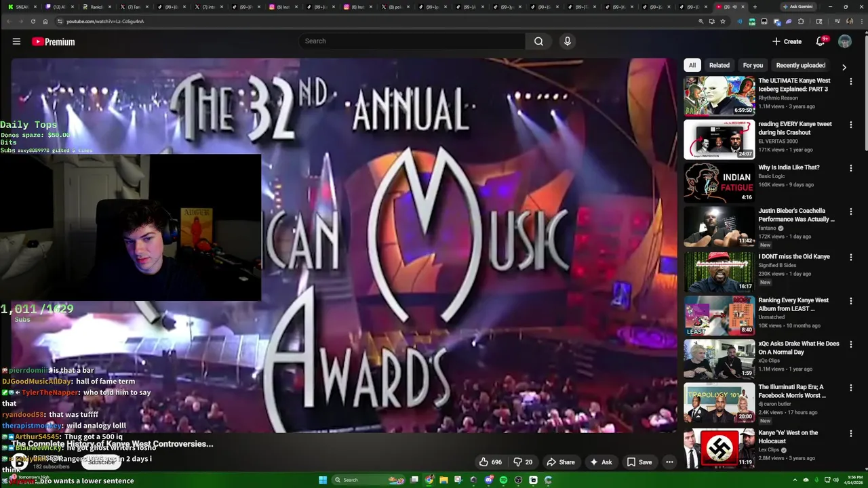Open the Windows Start menu
The height and width of the screenshot is (488, 868).
click(323, 480)
